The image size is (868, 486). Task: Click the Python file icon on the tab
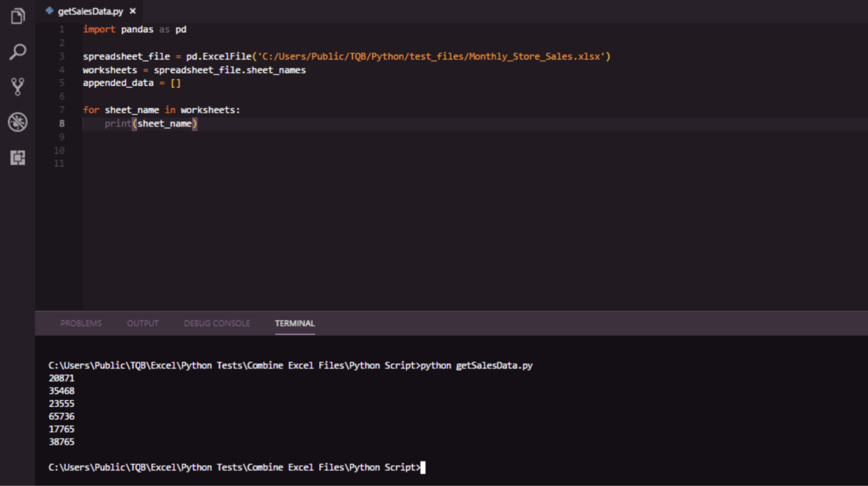(x=49, y=11)
